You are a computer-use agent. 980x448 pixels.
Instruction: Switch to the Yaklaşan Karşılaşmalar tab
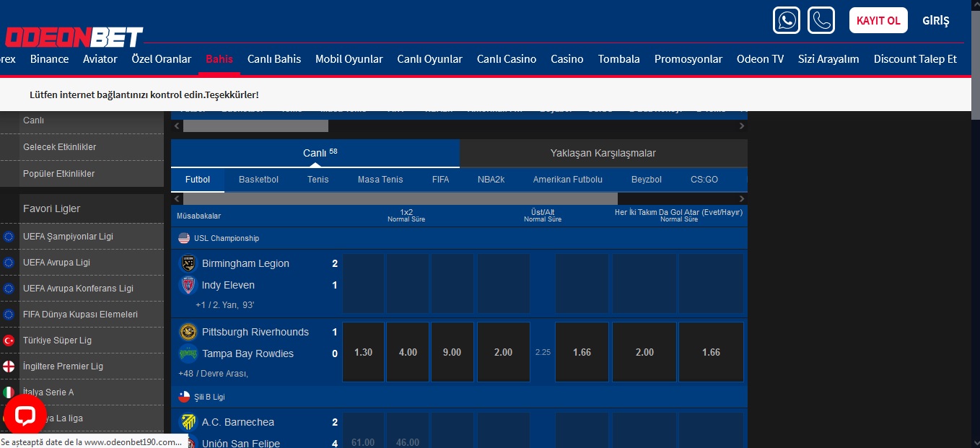(x=603, y=153)
